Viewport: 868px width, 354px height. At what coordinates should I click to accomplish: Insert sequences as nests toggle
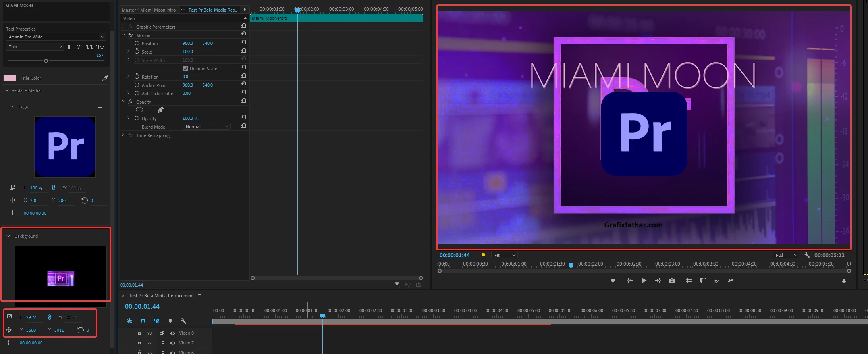(x=129, y=321)
